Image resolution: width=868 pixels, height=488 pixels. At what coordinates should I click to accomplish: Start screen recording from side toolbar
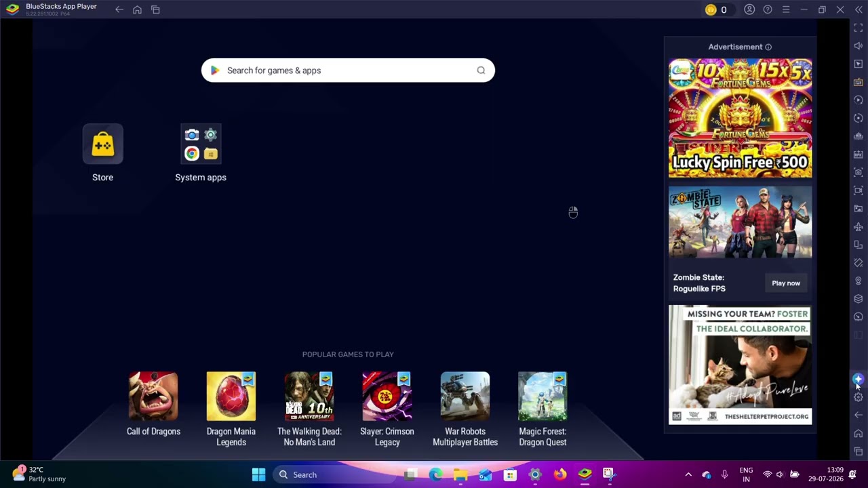click(x=859, y=190)
